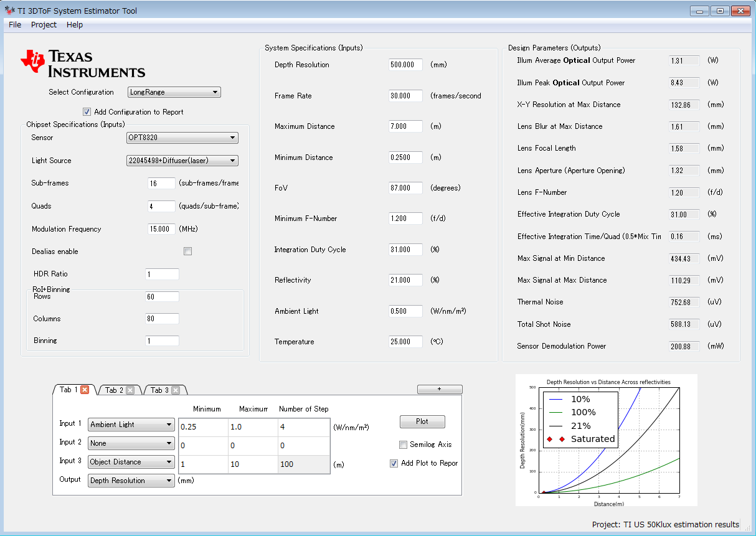This screenshot has width=756, height=536.
Task: Edit the System Specifications Ambient Light field
Action: click(406, 311)
